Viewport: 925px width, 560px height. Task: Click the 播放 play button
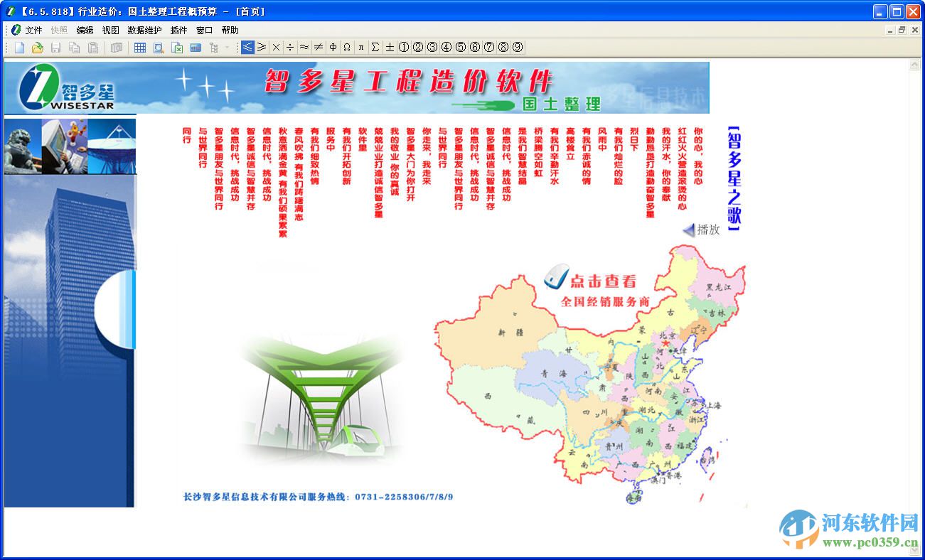(x=702, y=230)
